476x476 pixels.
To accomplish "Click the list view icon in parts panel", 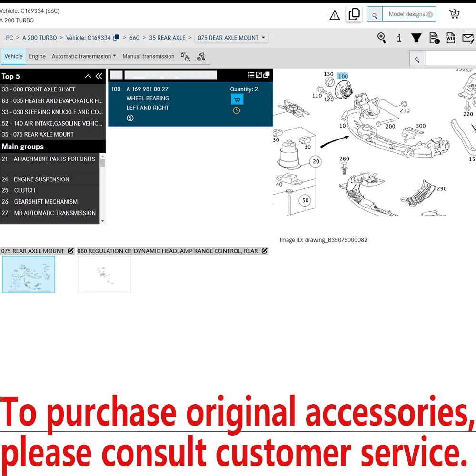I will pyautogui.click(x=251, y=75).
